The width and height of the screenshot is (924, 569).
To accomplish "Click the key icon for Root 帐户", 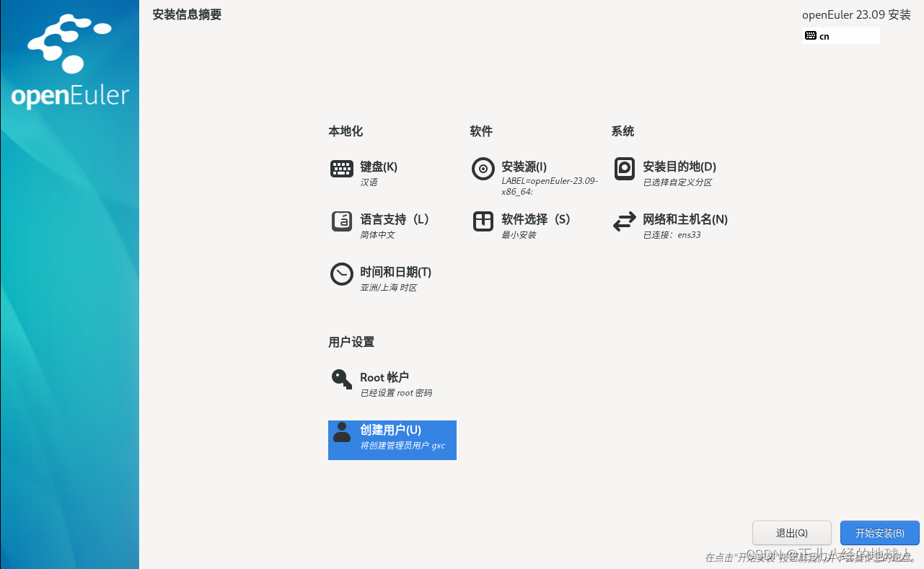I will (x=342, y=379).
